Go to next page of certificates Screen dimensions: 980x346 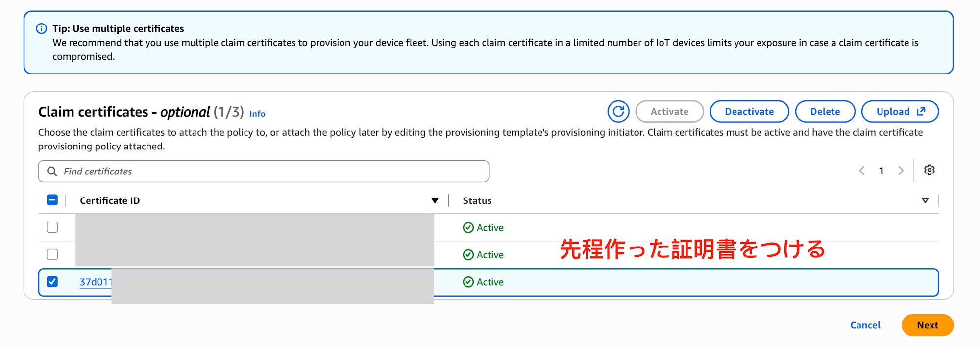coord(901,171)
